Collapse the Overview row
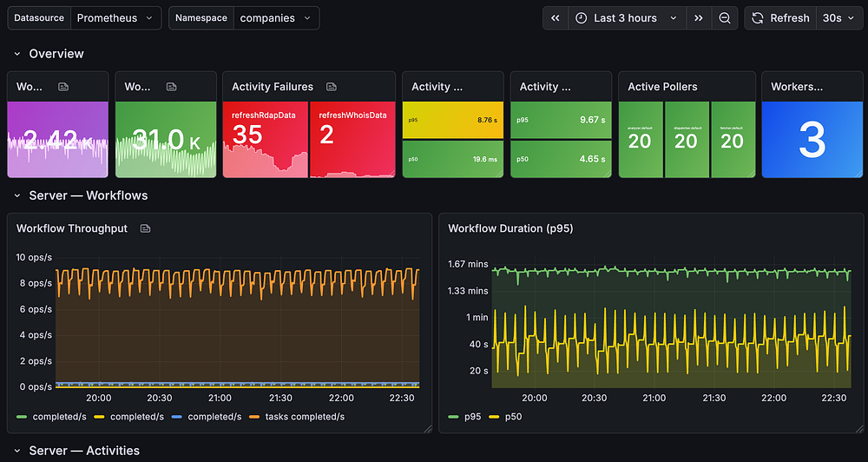 [17, 54]
